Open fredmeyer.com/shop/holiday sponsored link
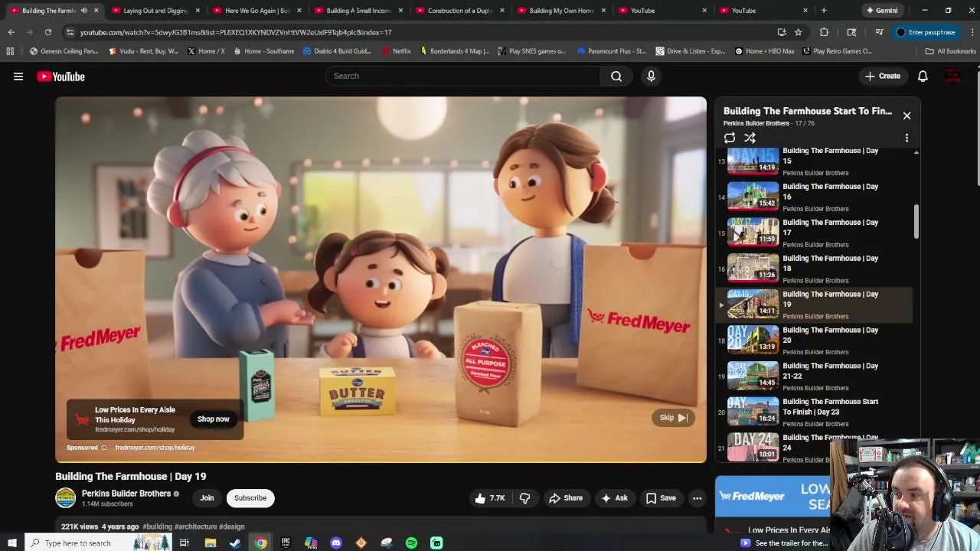 (x=155, y=448)
